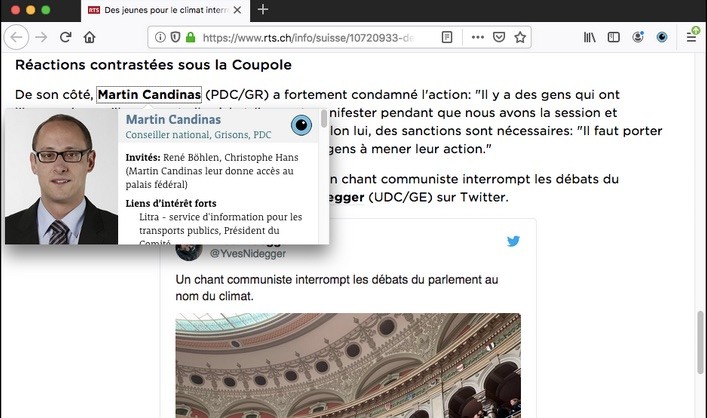707x418 pixels.
Task: Toggle reader view in the address bar
Action: coord(447,37)
